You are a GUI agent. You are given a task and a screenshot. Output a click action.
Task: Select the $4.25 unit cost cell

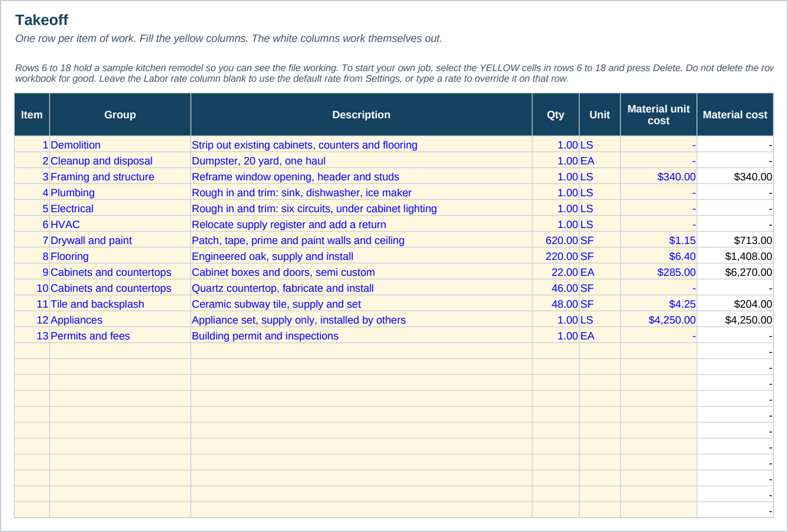659,304
